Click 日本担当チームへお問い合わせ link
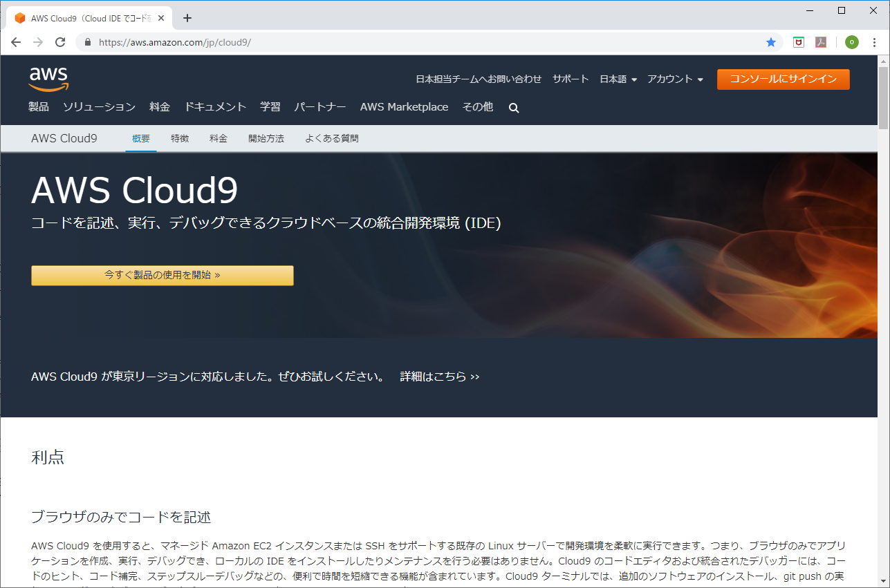This screenshot has height=588, width=890. (x=479, y=79)
